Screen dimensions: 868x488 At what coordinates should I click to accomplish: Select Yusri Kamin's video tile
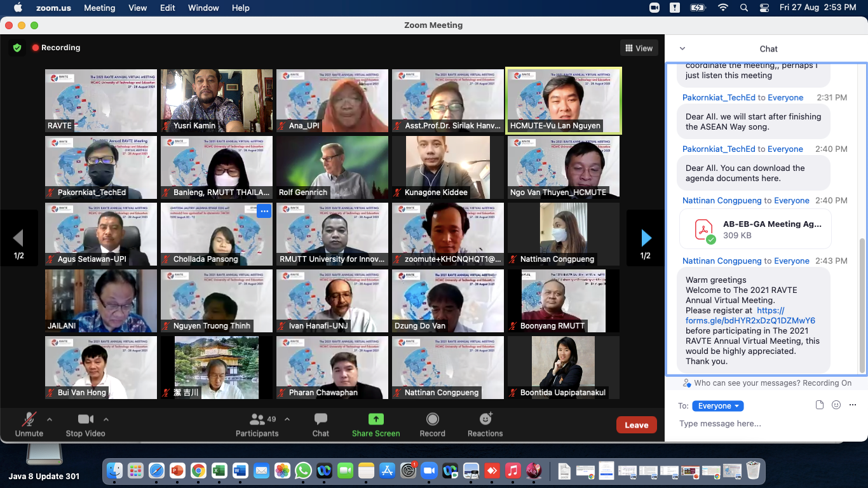[x=217, y=100]
